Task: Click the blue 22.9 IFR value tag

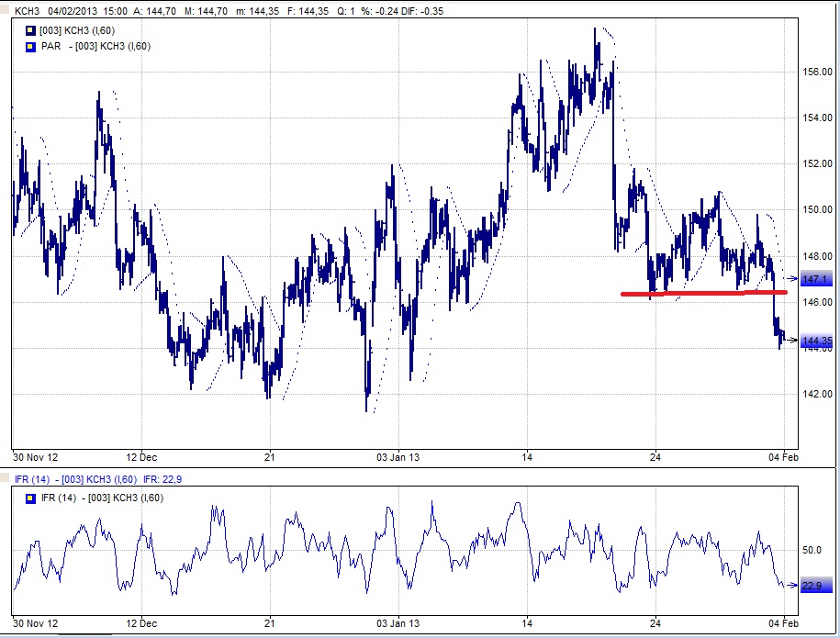Action: [813, 586]
